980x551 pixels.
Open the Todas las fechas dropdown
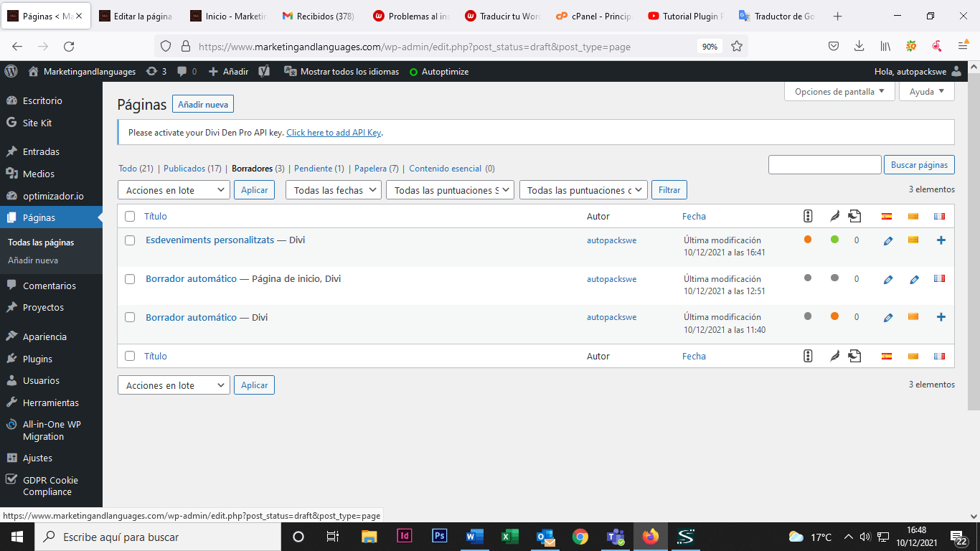(x=334, y=190)
